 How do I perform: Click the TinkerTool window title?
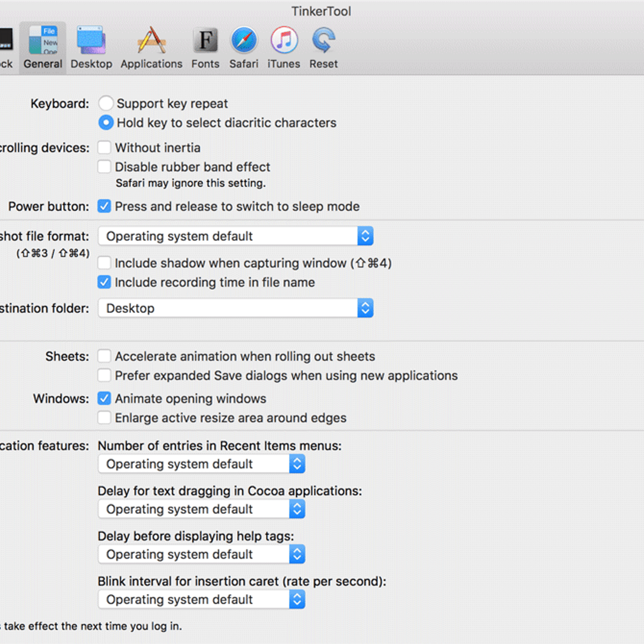[321, 11]
